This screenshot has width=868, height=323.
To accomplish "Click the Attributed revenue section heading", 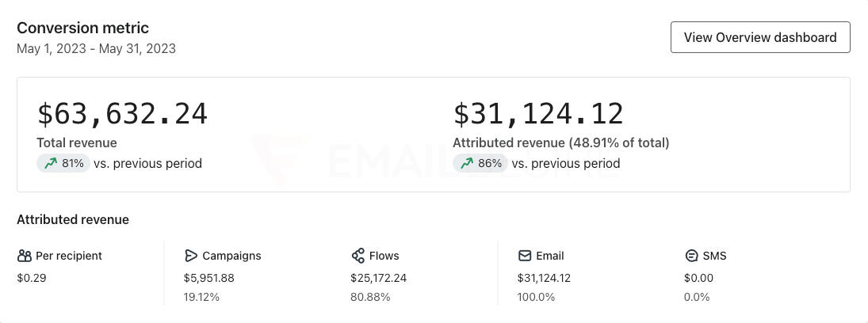I will point(73,219).
